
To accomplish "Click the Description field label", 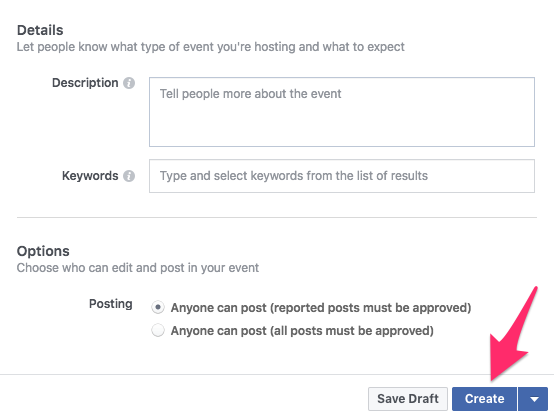I will click(85, 83).
